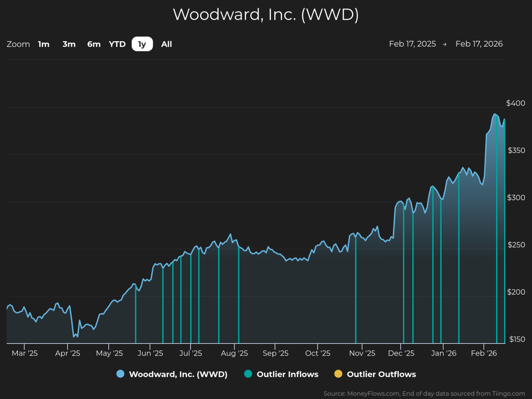
Task: Click the late-May inflow marker line
Action: pos(135,314)
